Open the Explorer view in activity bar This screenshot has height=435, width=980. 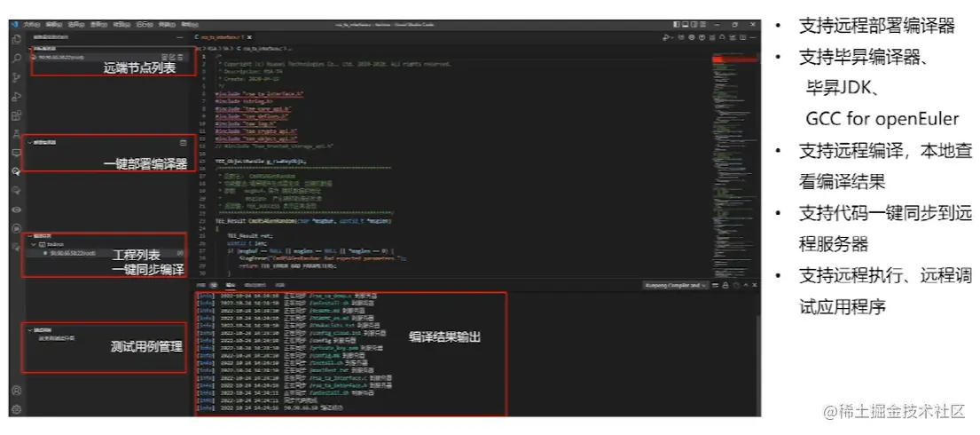[x=17, y=39]
